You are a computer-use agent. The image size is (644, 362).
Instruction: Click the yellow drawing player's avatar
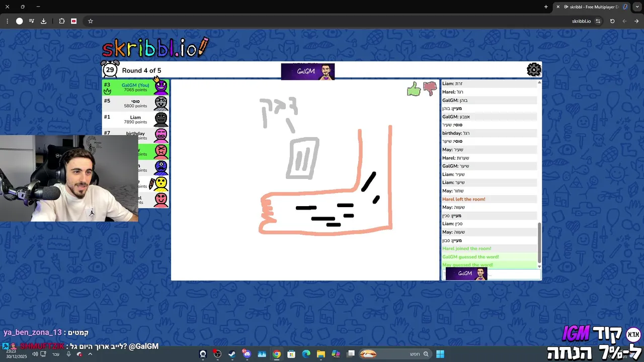pyautogui.click(x=160, y=184)
